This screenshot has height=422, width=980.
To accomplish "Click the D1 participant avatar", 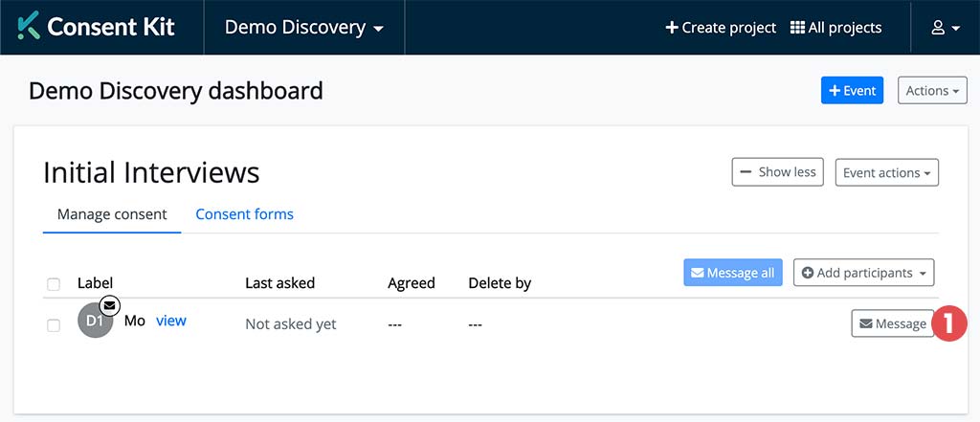I will pos(94,322).
